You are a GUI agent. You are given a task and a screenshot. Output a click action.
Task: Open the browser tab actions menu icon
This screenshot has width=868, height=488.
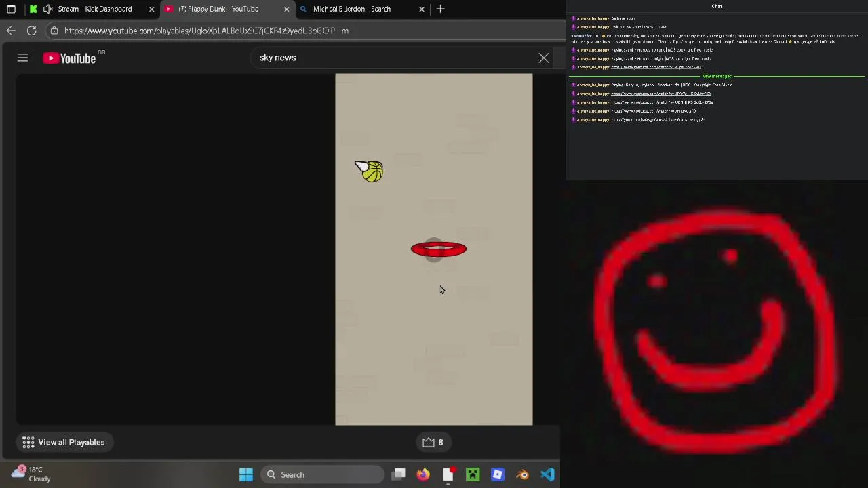pyautogui.click(x=11, y=9)
